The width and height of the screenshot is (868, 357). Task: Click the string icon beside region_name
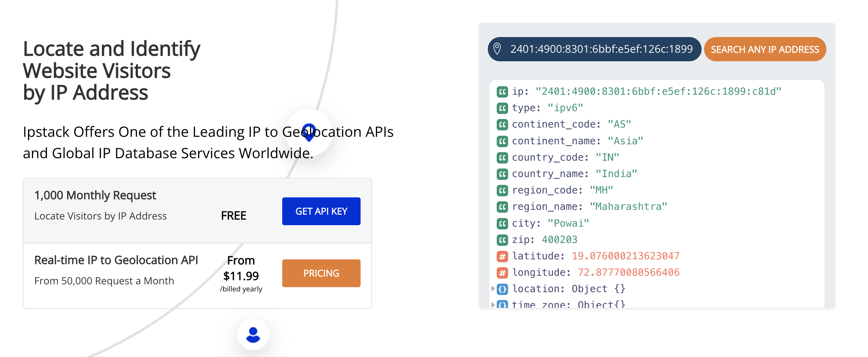click(x=502, y=207)
